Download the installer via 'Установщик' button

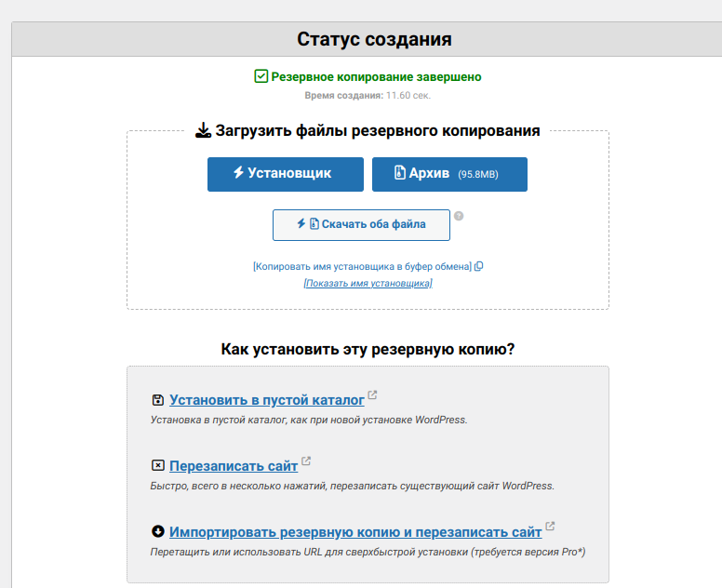pos(283,174)
